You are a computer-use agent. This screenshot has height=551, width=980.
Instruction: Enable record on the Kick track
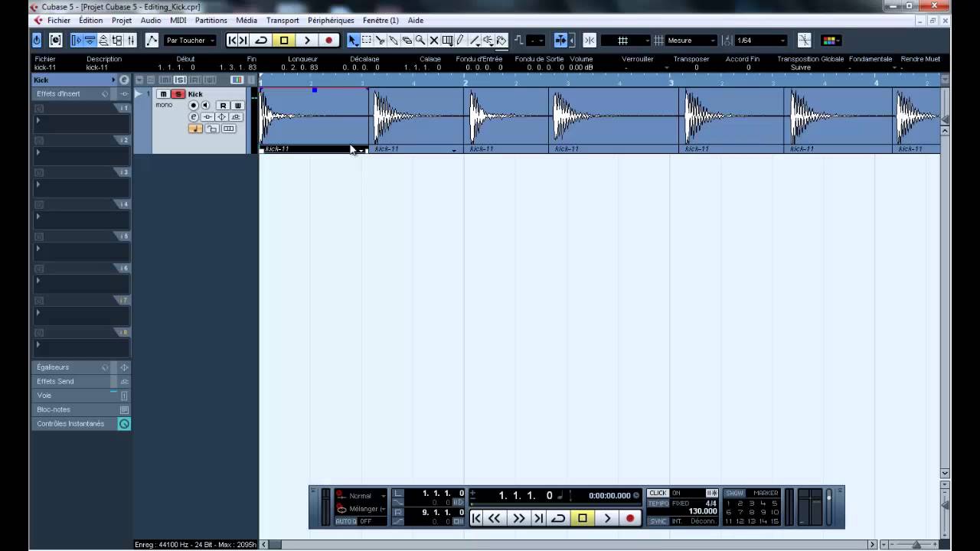click(x=194, y=106)
